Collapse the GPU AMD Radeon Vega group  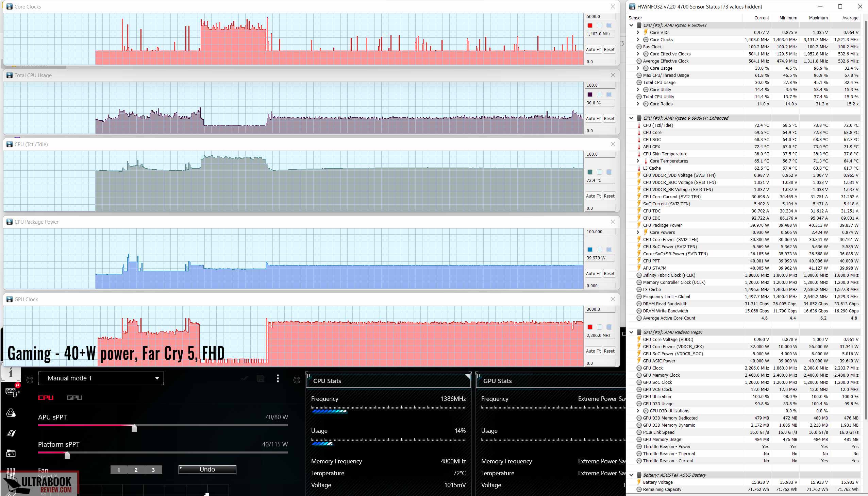coord(631,332)
